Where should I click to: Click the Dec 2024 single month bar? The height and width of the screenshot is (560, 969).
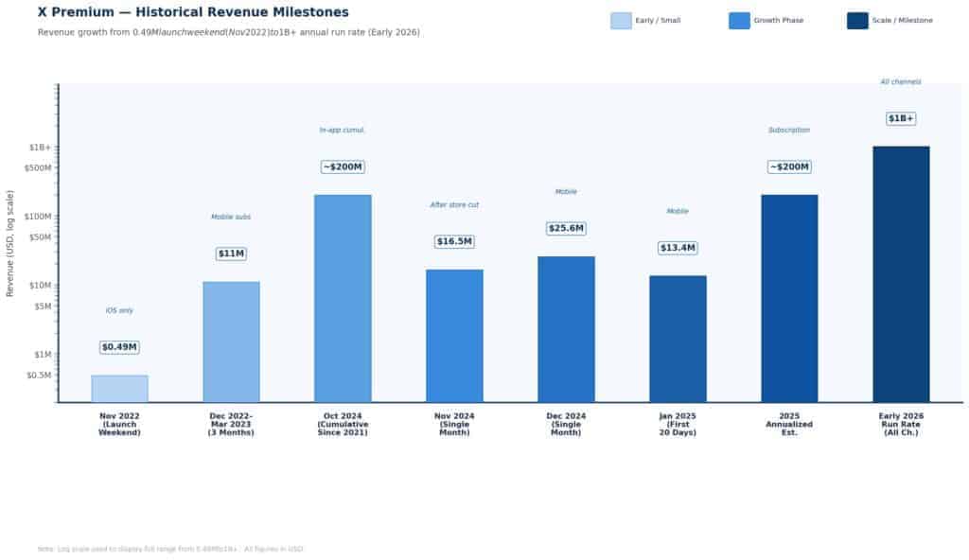(566, 329)
